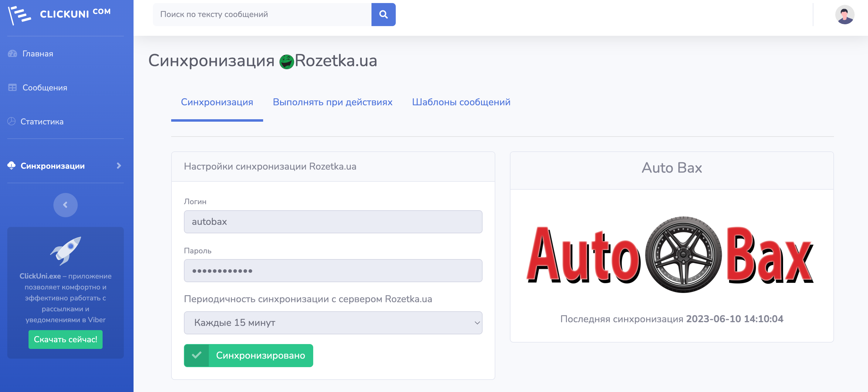The image size is (868, 392).
Task: Click the Синхронизировано button label
Action: (x=260, y=355)
